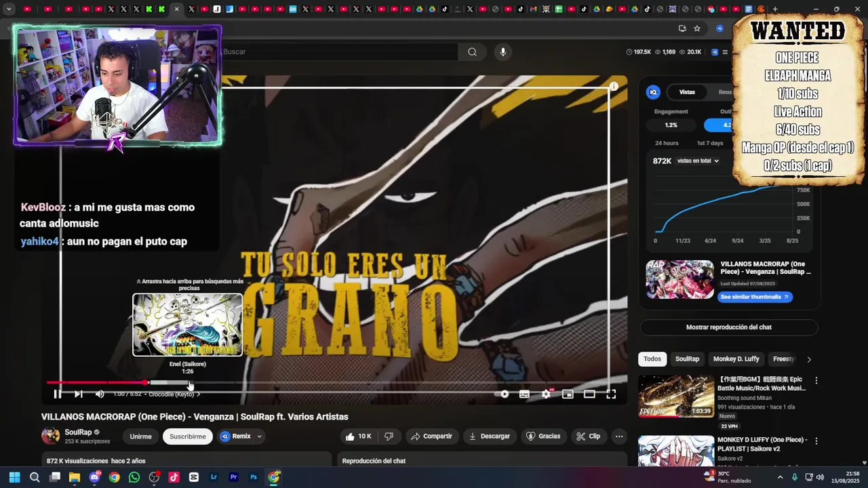Image resolution: width=868 pixels, height=488 pixels.
Task: Switch to miniplayer mode
Action: point(568,394)
